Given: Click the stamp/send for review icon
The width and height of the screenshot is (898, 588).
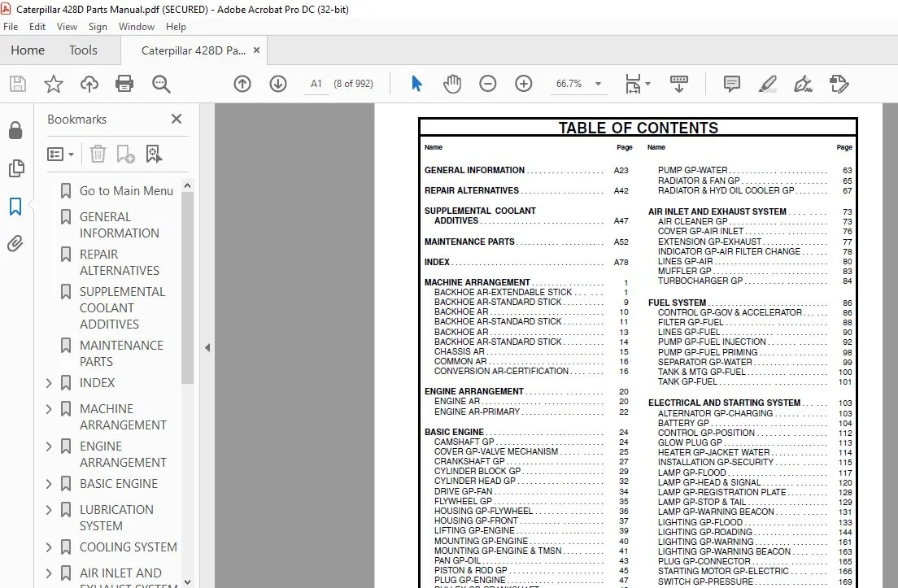Looking at the screenshot, I should pos(839,84).
